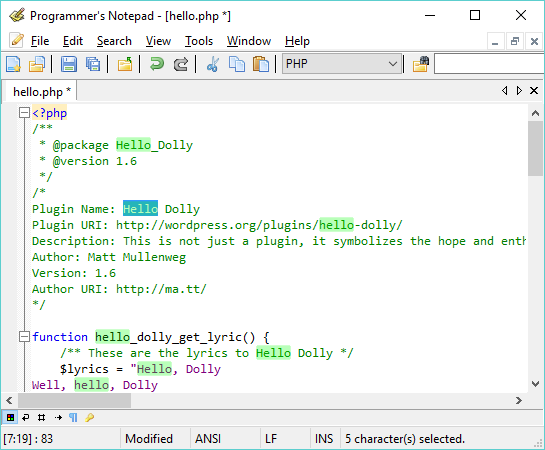Click the Save All icon
Image resolution: width=545 pixels, height=450 pixels.
(93, 64)
